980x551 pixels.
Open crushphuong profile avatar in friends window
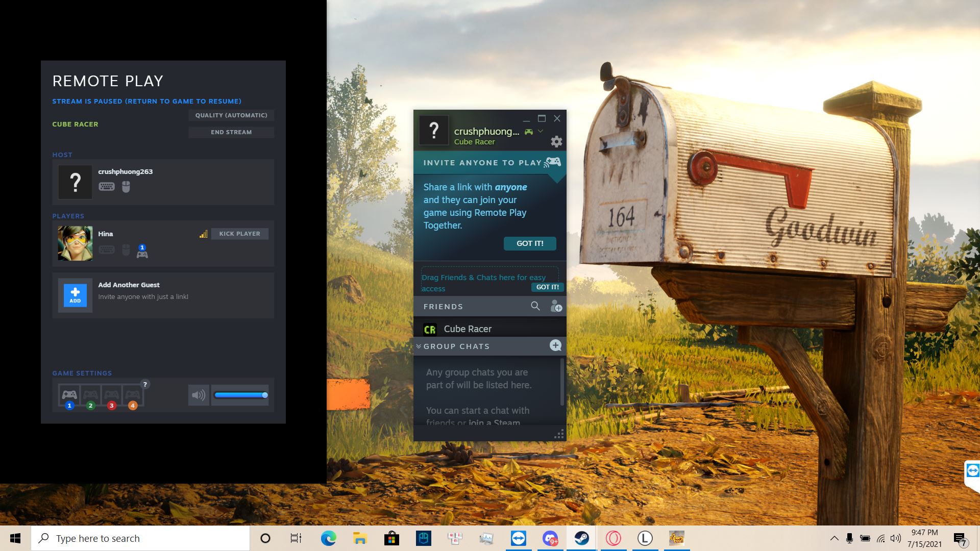434,131
